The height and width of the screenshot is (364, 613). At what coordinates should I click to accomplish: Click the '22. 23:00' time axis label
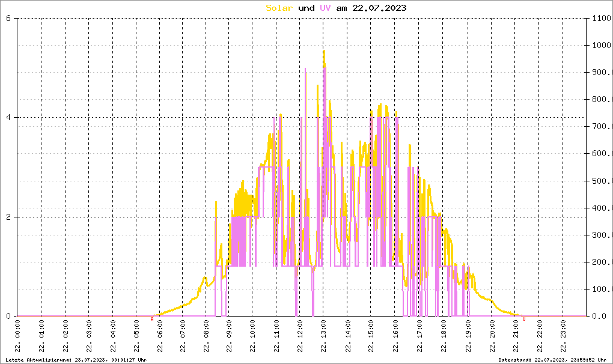coord(563,336)
